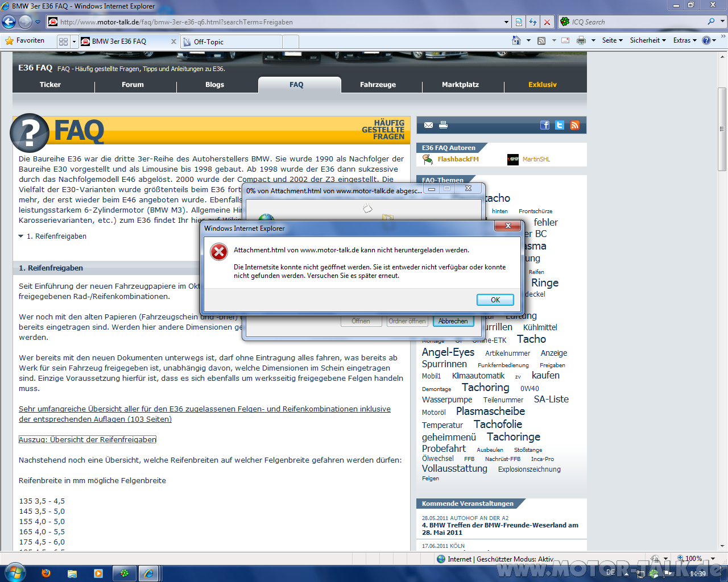Click Abbrechen in the download dialog
Viewport: 728px width, 582px height.
[x=453, y=321]
